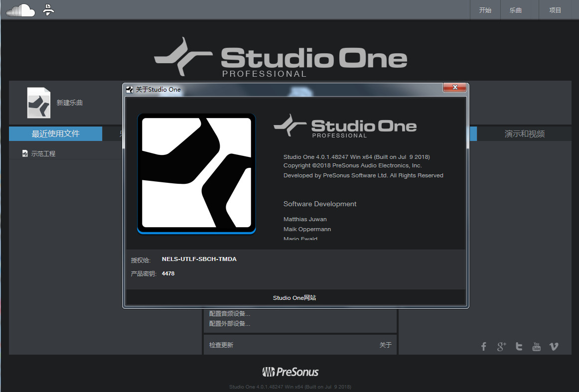Open the Facebook social icon
Image resolution: width=579 pixels, height=392 pixels.
tap(483, 347)
